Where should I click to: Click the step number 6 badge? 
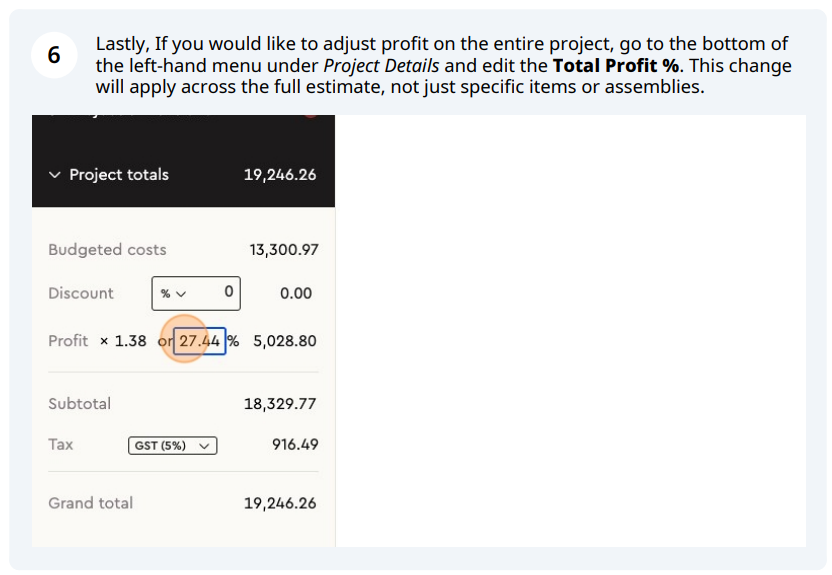pos(54,55)
